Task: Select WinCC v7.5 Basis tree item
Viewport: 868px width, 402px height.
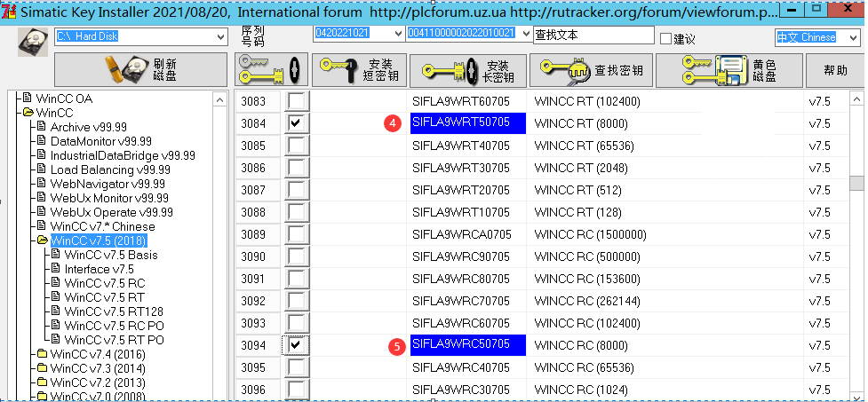Action: (x=111, y=256)
